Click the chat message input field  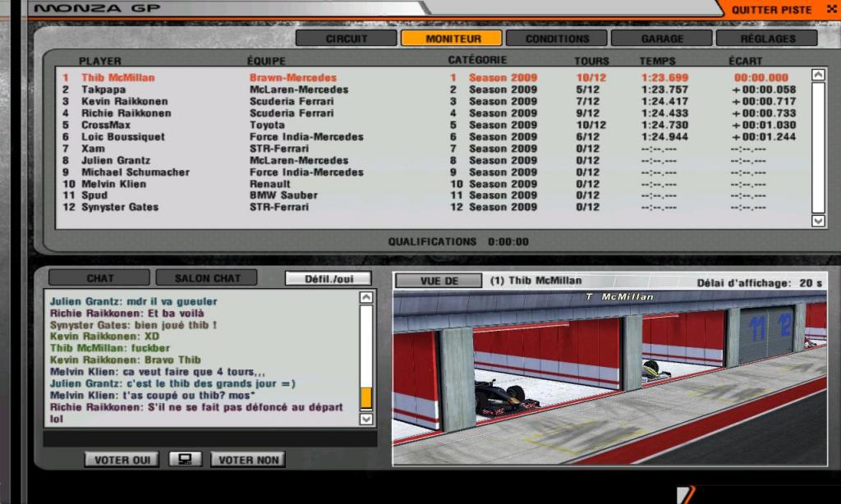pyautogui.click(x=210, y=438)
